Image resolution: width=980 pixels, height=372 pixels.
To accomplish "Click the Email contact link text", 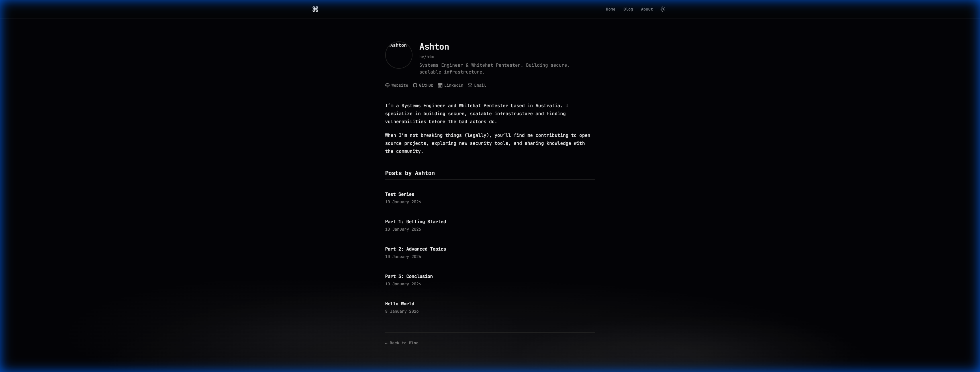I will click(480, 85).
